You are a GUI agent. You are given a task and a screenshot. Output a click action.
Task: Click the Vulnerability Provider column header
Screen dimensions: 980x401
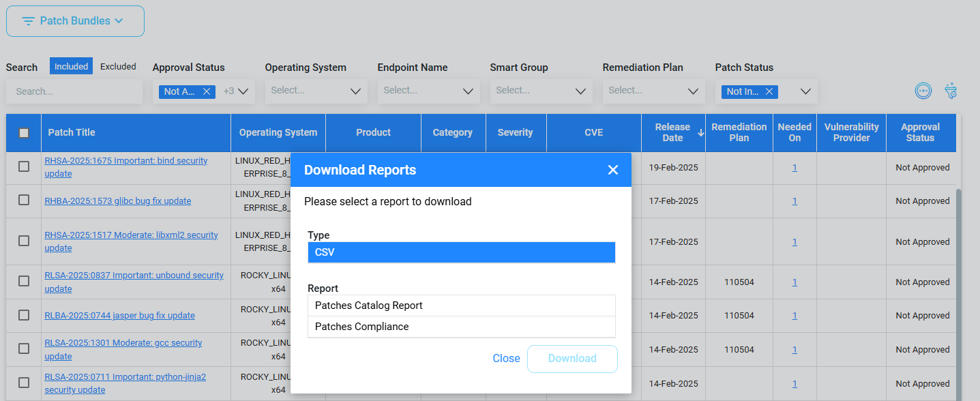852,132
